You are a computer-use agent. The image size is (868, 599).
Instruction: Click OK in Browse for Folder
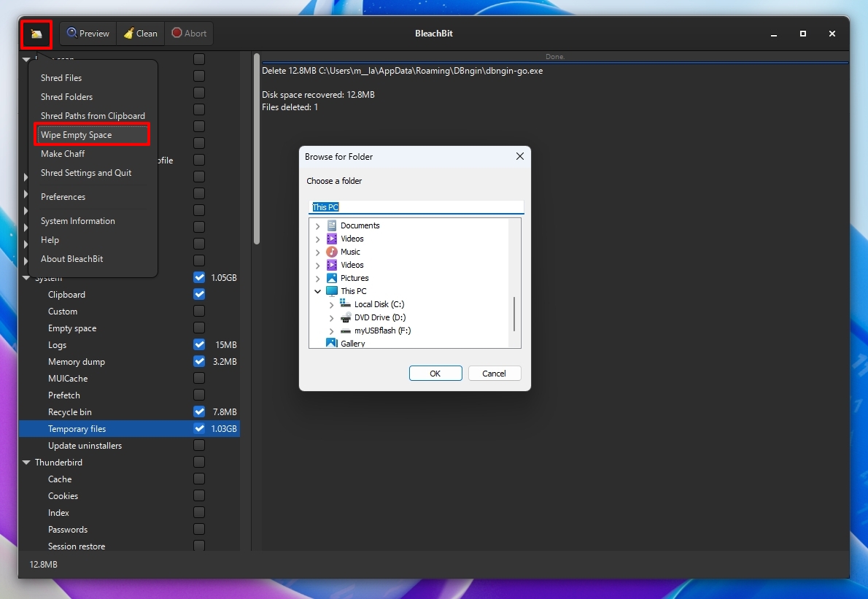435,373
